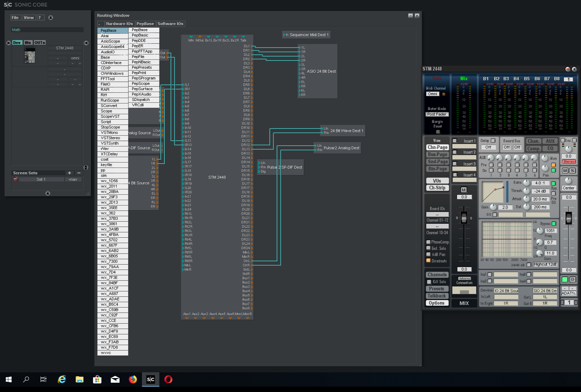Viewport: 581px width, 392px height.
Task: Open the Midi Channel Omni dropdown
Action: tap(432, 94)
